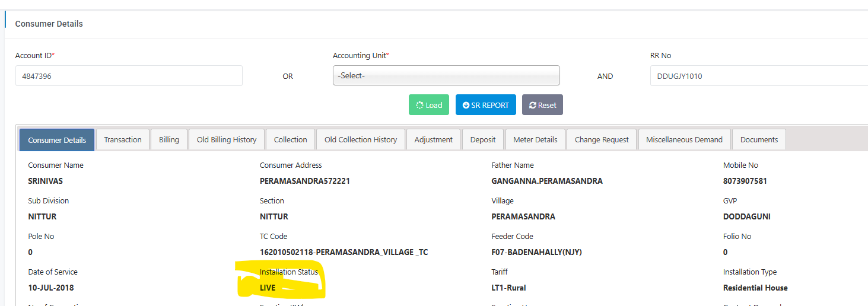The image size is (868, 306).
Task: Click the Pole No label
Action: coord(41,237)
